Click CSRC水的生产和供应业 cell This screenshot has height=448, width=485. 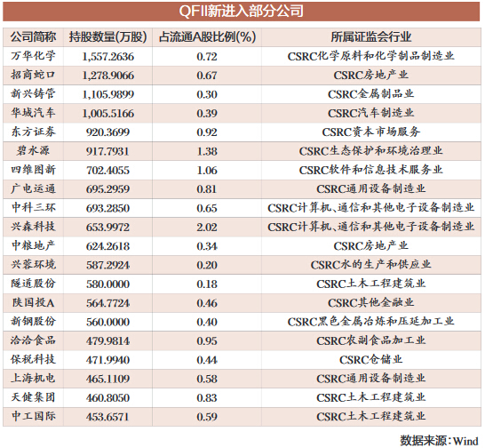[371, 264]
